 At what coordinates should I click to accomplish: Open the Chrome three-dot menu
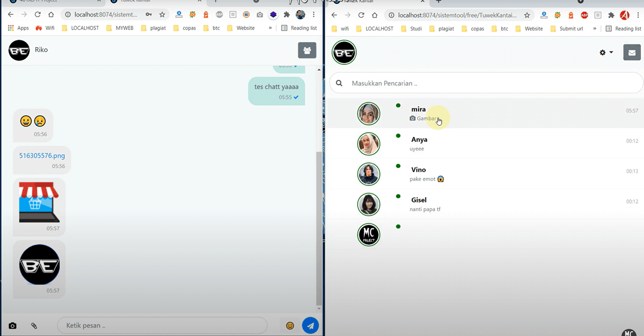[x=313, y=14]
